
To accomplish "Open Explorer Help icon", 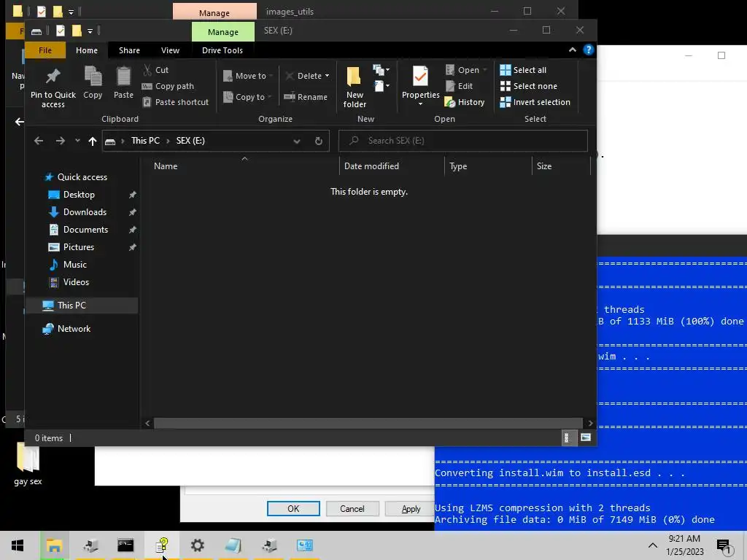I will coord(589,50).
